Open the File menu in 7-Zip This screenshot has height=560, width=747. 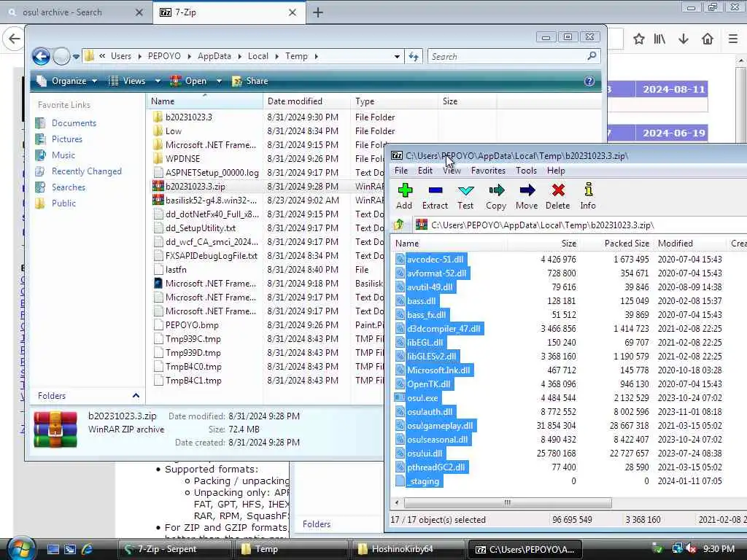coord(401,171)
